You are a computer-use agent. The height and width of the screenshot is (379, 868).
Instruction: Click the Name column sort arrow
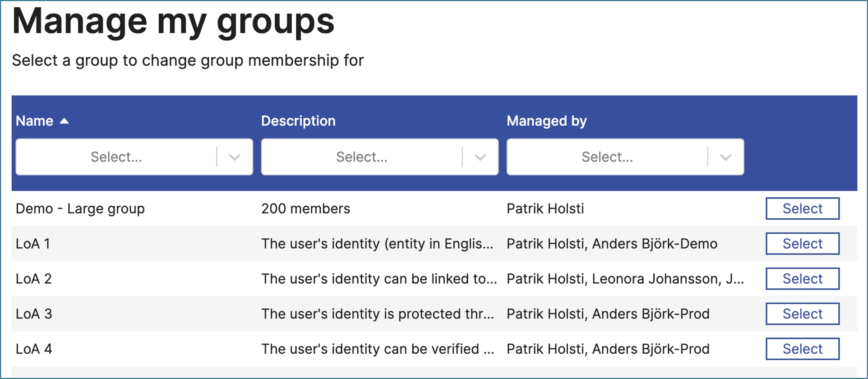coord(64,121)
